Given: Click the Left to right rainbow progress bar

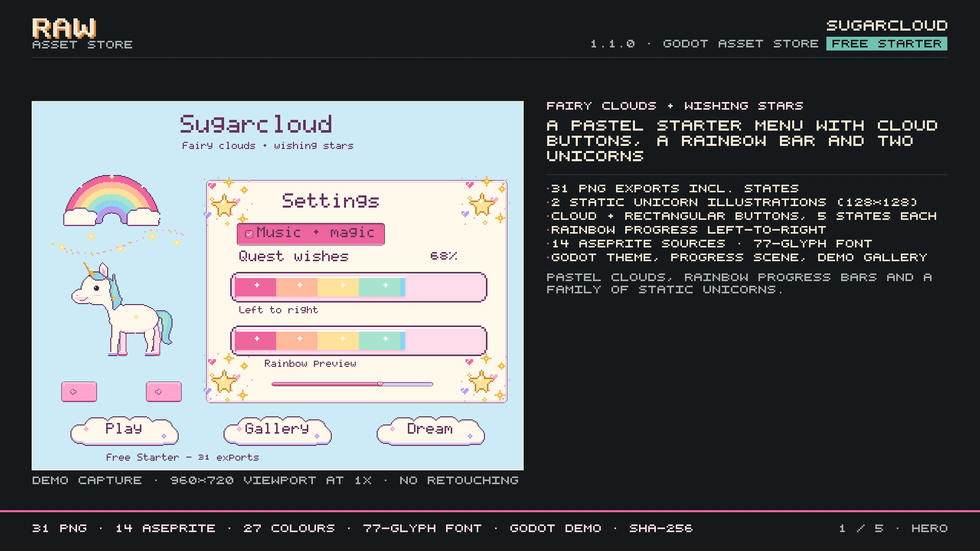Looking at the screenshot, I should 359,287.
